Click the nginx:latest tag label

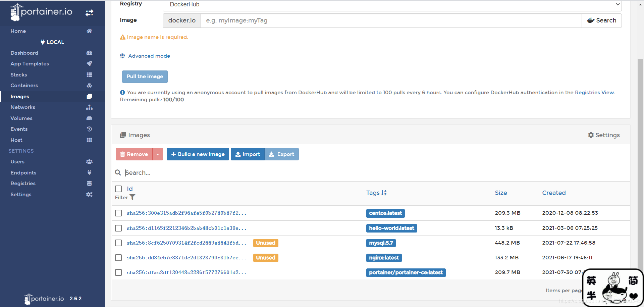[384, 258]
